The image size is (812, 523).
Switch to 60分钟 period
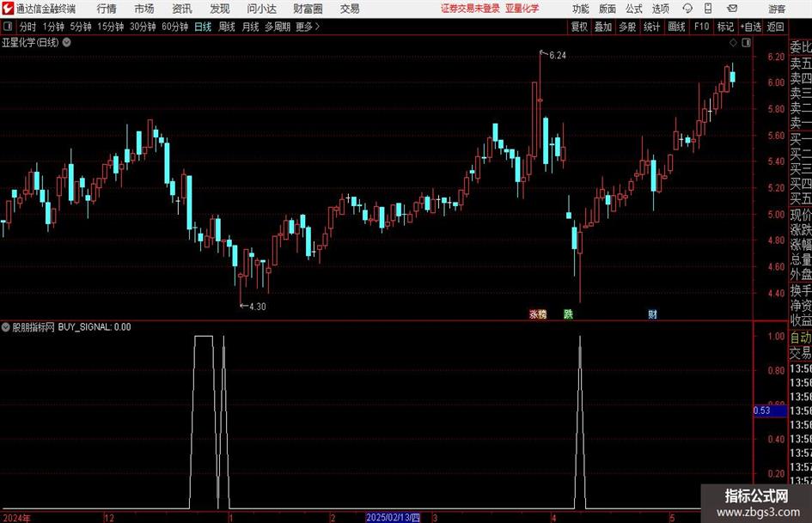[175, 27]
